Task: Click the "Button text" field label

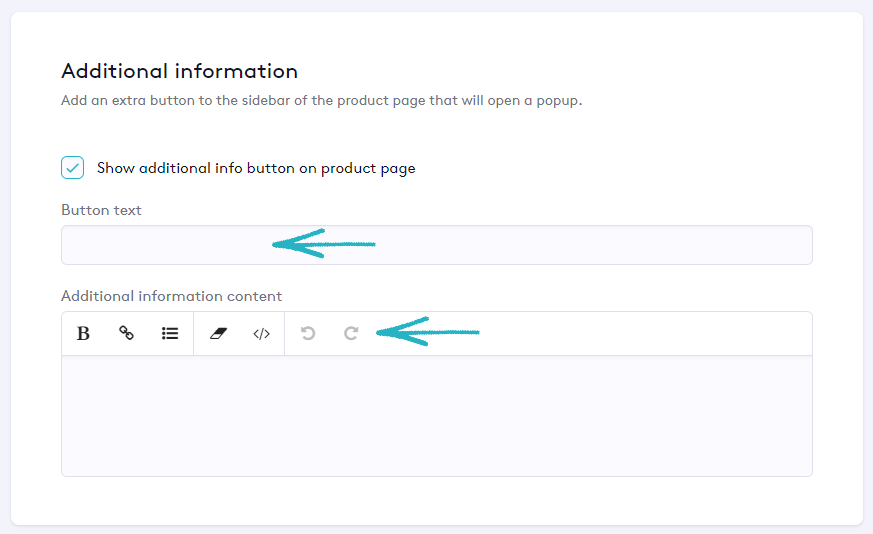Action: 101,210
